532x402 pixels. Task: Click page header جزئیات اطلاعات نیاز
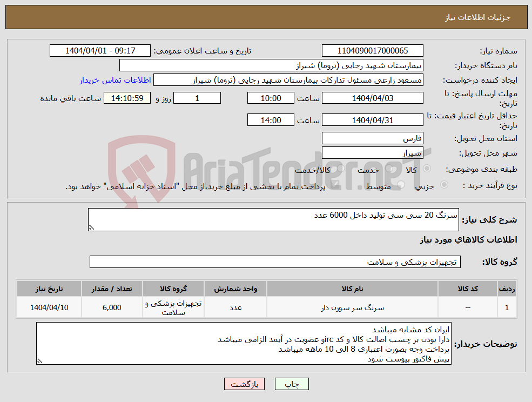tap(477, 17)
